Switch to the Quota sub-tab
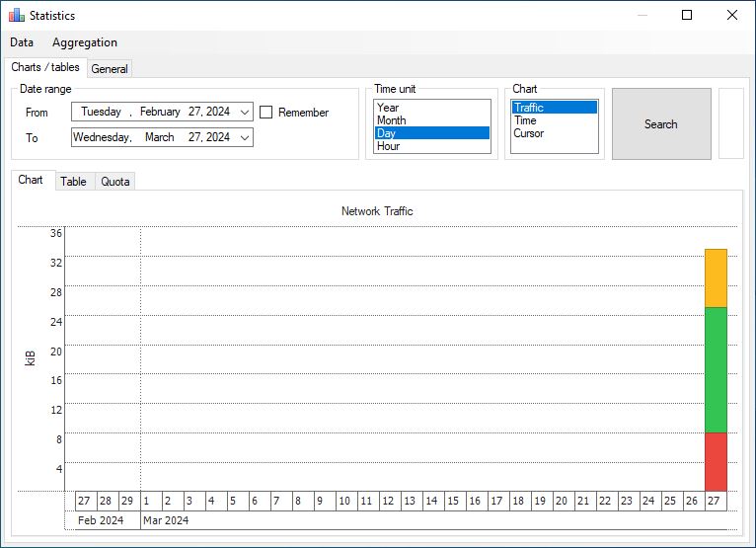Image resolution: width=756 pixels, height=548 pixels. [115, 182]
